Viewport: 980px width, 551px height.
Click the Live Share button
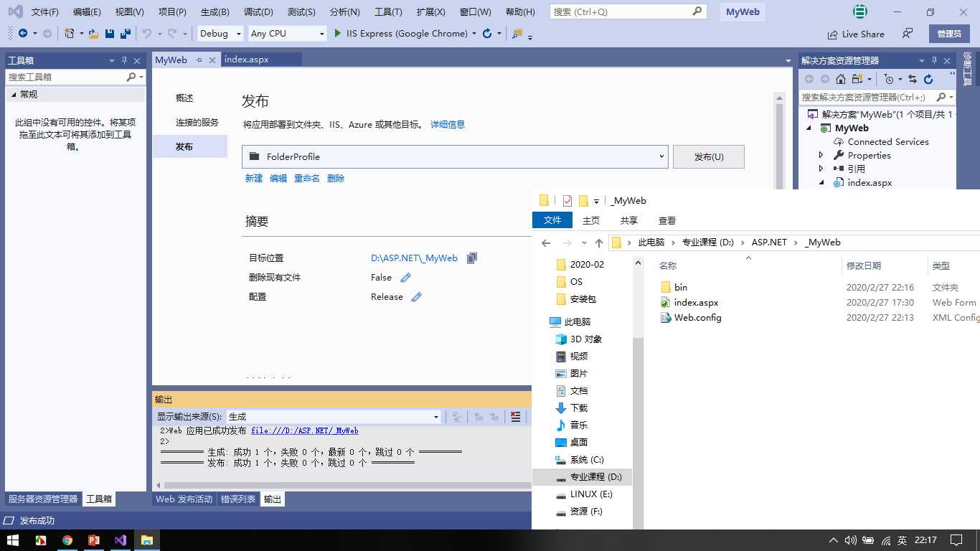856,34
